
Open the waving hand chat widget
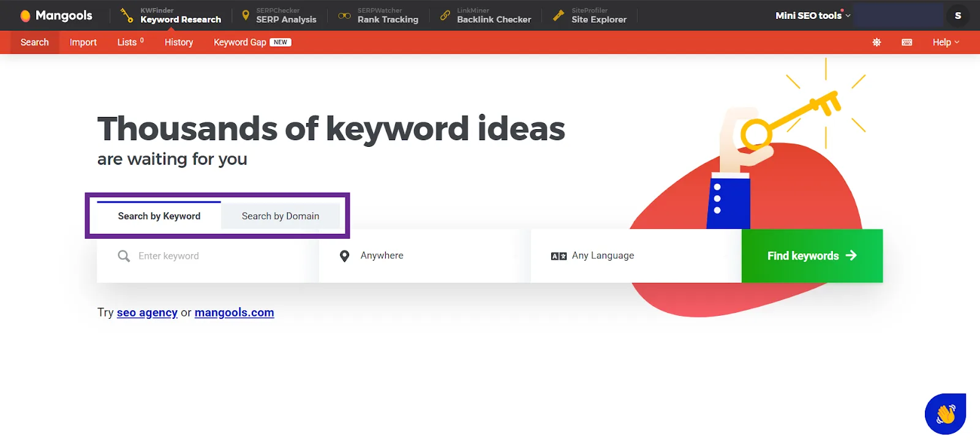(945, 414)
